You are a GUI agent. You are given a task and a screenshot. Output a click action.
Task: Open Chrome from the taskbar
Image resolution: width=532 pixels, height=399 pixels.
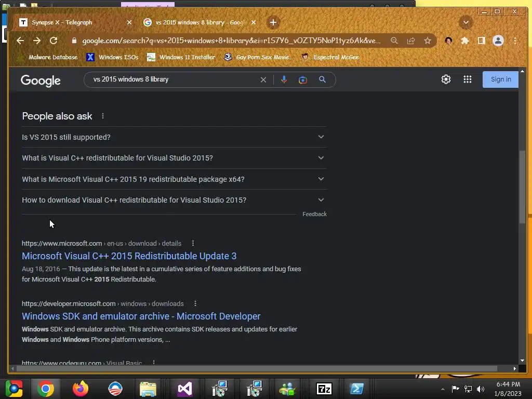pyautogui.click(x=46, y=389)
